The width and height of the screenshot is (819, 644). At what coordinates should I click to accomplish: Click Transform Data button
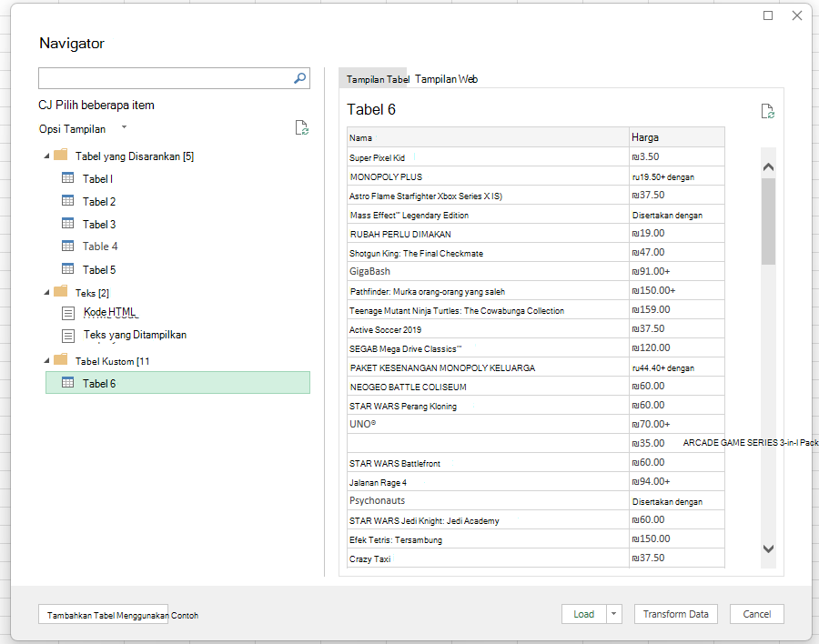coord(676,614)
